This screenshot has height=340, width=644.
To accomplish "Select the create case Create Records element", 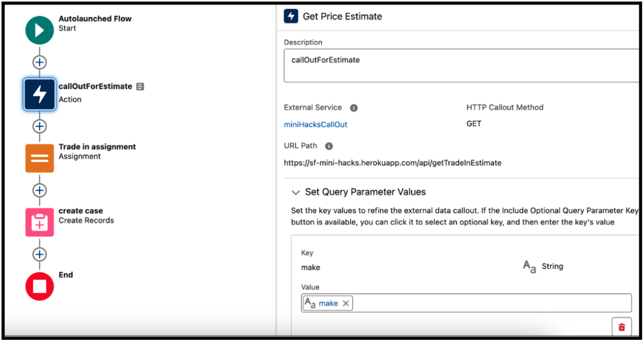I will click(39, 222).
